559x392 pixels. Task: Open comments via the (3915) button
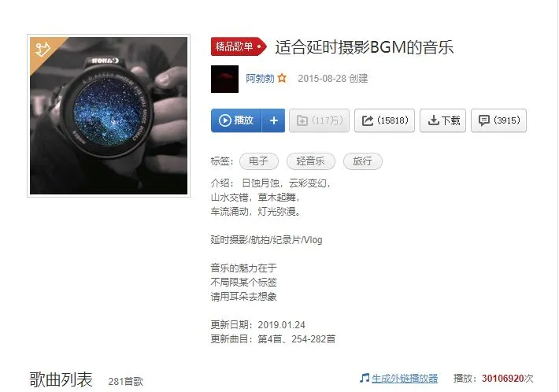point(498,120)
